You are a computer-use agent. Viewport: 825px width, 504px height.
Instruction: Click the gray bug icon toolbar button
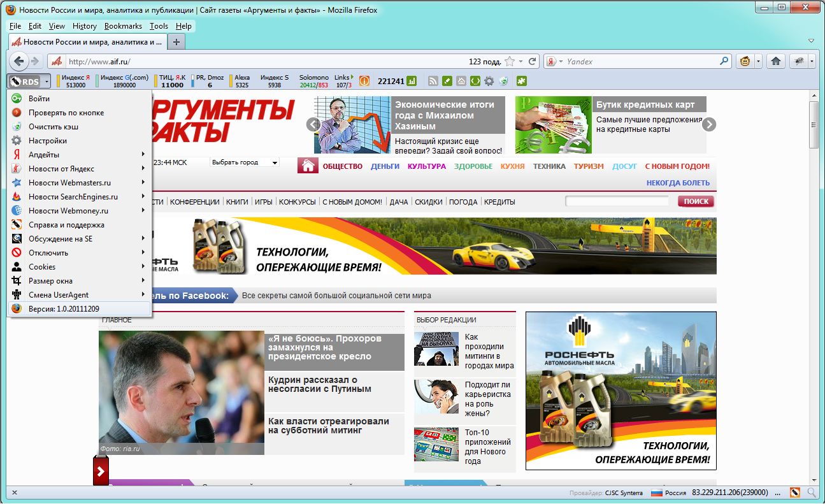pos(798,61)
